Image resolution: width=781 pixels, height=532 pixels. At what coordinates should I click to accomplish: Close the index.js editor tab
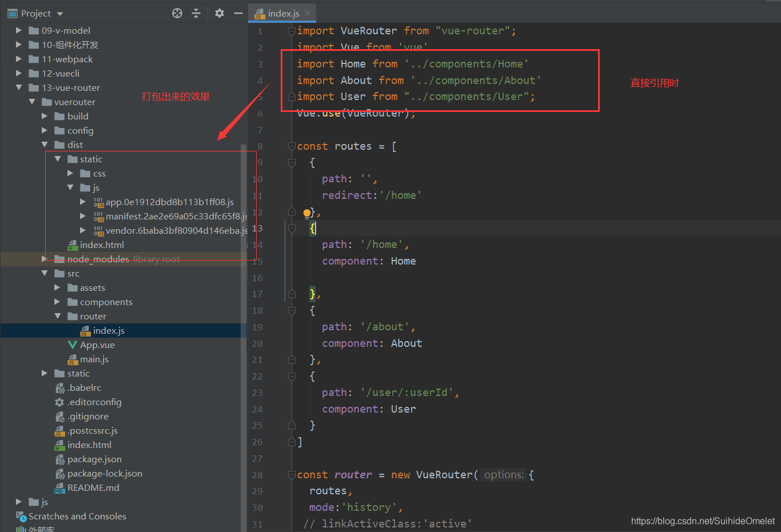[308, 13]
